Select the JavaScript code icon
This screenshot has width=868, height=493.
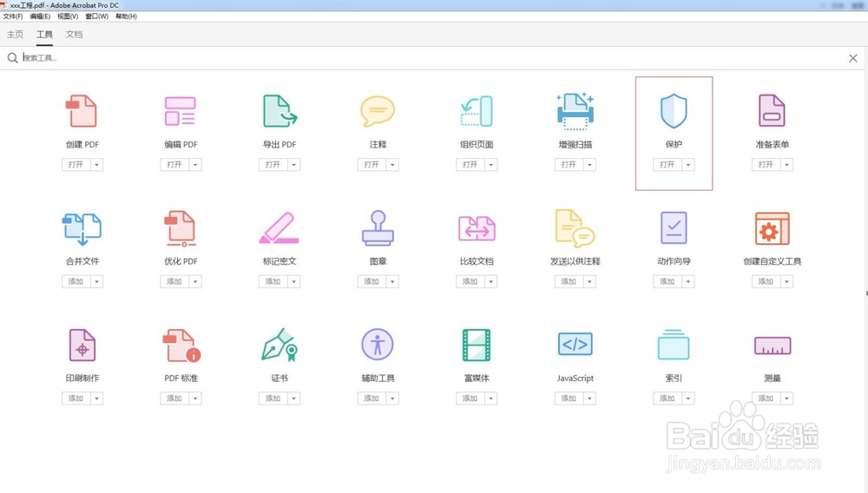[x=575, y=345]
